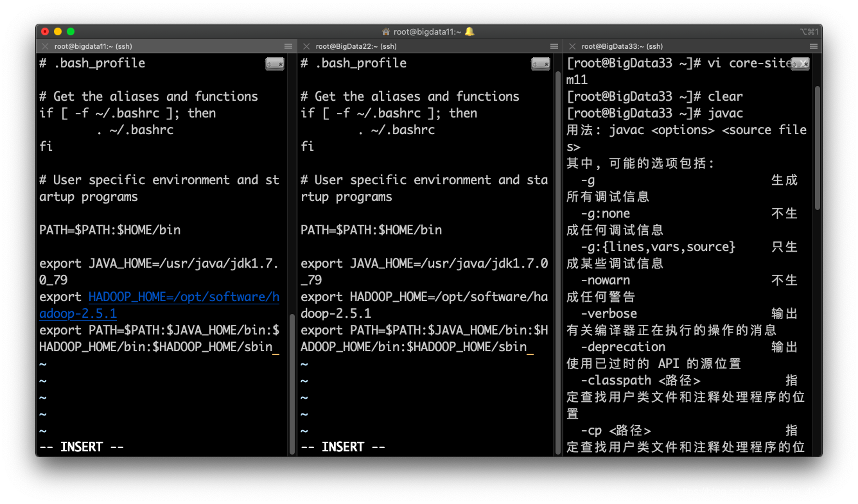Click the scrollbar thumb in BigData22 pane

[x=557, y=262]
